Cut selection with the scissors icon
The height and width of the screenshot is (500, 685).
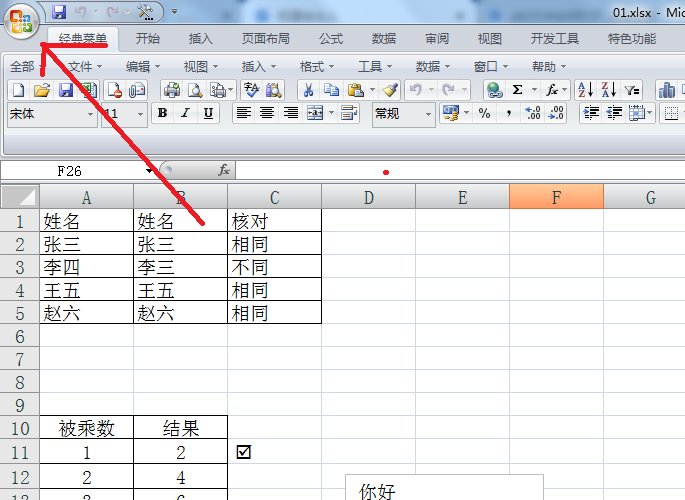click(308, 90)
